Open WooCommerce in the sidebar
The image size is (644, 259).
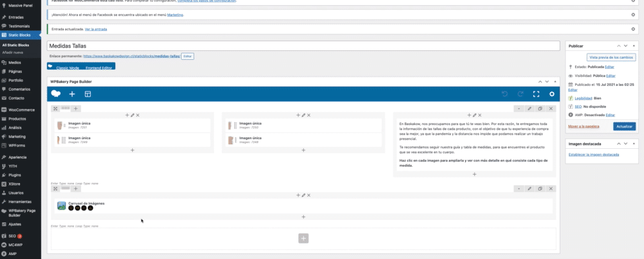(x=21, y=110)
